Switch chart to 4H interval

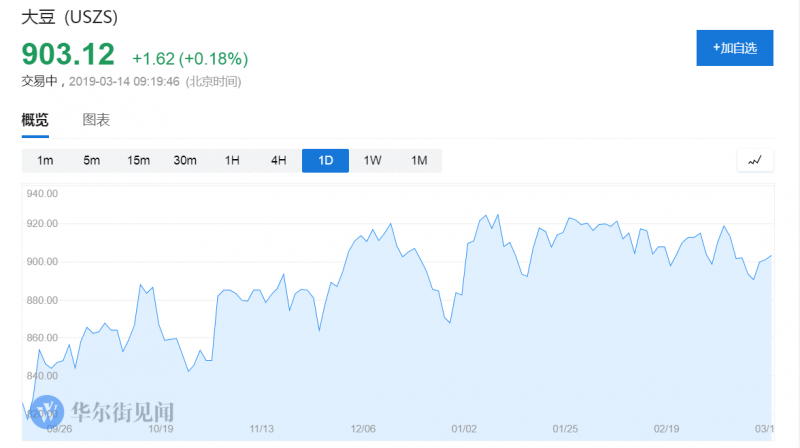click(x=278, y=161)
